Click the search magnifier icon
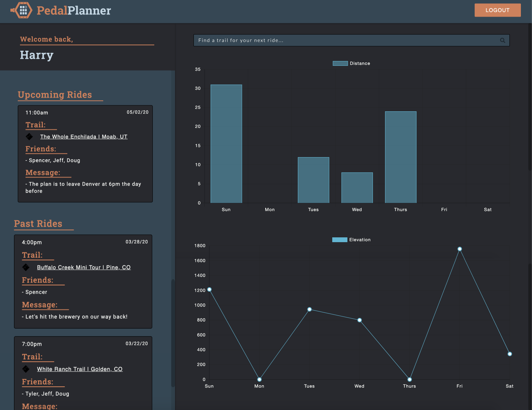Screen dimensions: 532x410 tap(502, 40)
